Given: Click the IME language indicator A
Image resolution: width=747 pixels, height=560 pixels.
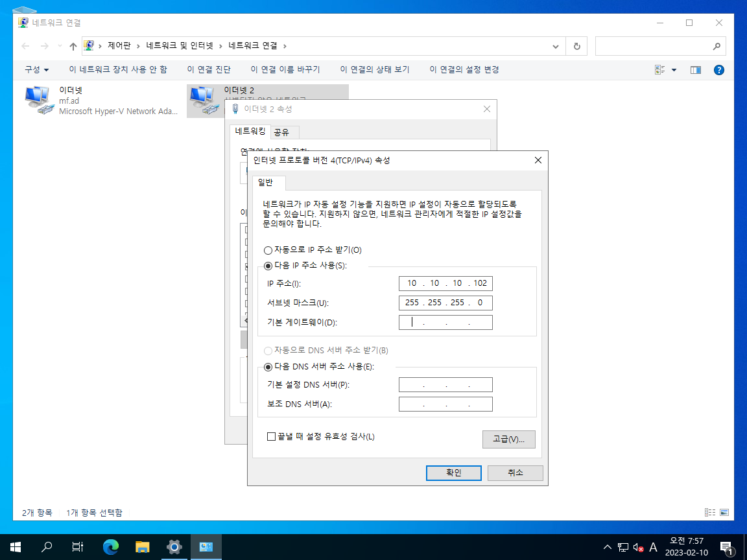Looking at the screenshot, I should tap(653, 547).
